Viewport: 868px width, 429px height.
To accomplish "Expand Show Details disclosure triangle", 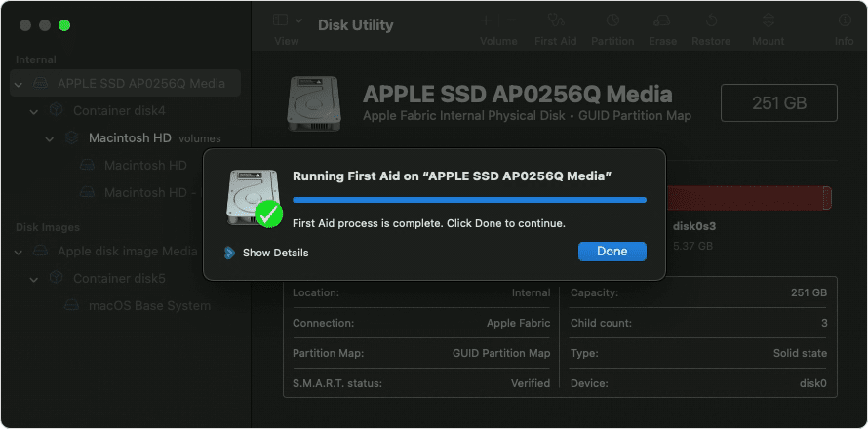I will click(x=229, y=253).
